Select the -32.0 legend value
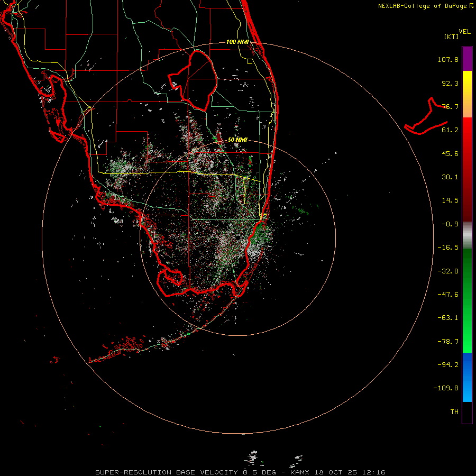476x476 pixels. [448, 271]
